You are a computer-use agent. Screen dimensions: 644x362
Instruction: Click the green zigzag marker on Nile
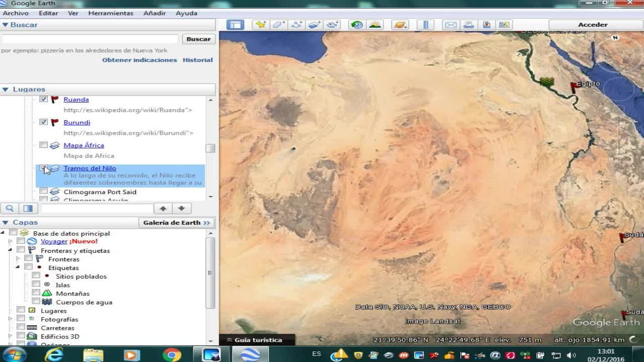547,81
